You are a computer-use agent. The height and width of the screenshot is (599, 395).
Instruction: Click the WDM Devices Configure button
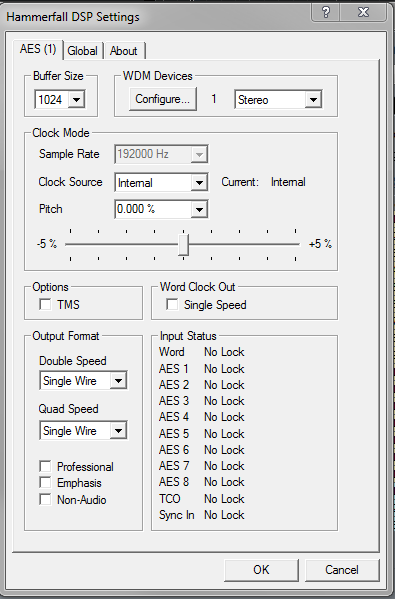[x=162, y=99]
